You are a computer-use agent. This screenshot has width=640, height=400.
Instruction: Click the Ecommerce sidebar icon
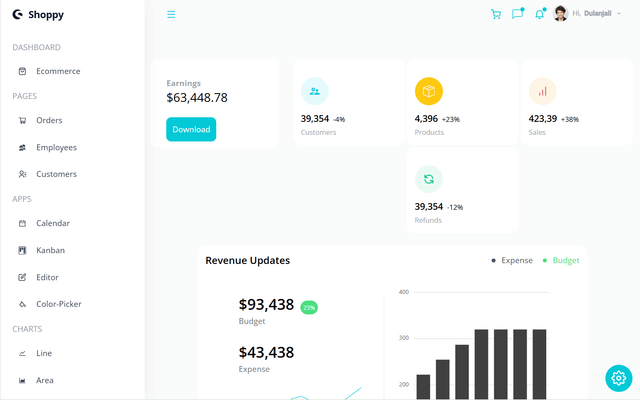22,71
